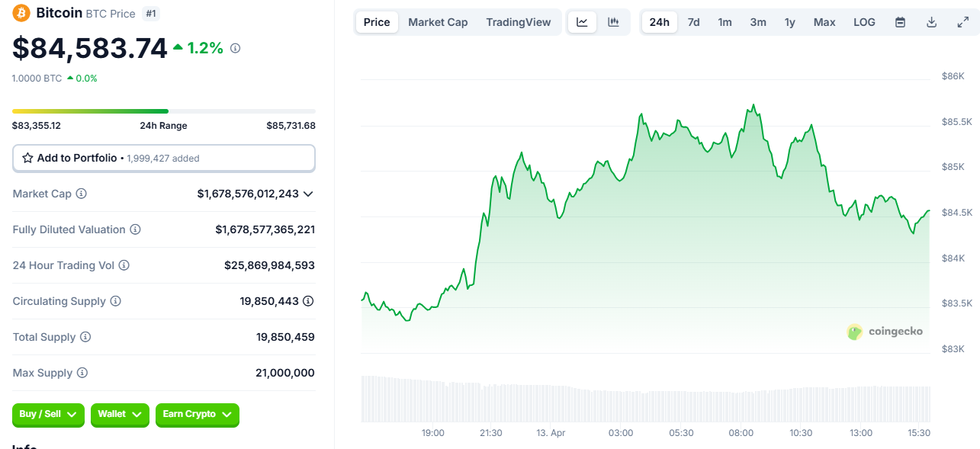Open the Earn Crypto dropdown
Viewport: 980px width, 449px height.
(x=198, y=414)
